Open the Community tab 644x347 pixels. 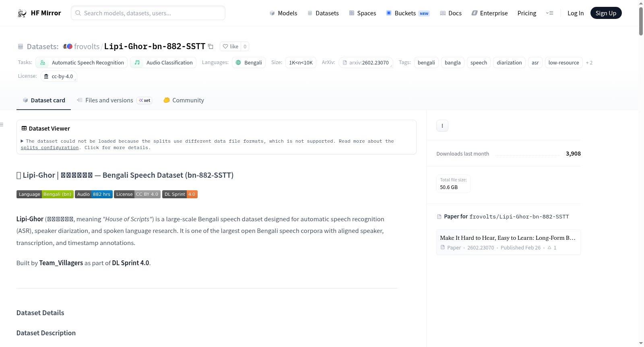(184, 100)
